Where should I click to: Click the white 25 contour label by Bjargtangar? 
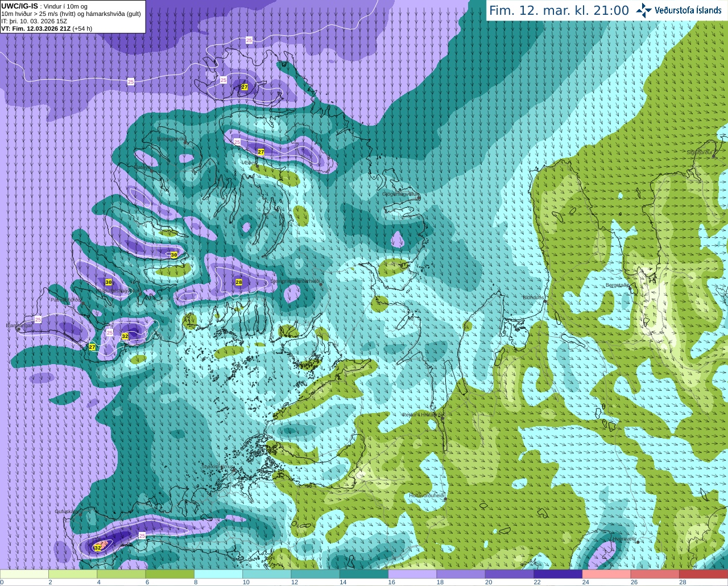(38, 320)
